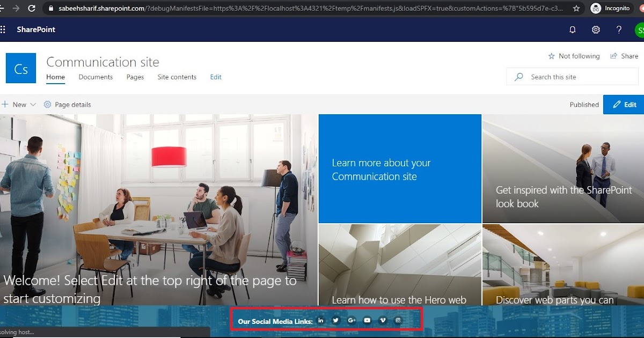Image resolution: width=644 pixels, height=338 pixels.
Task: Open the SharePoint settings gear
Action: (x=596, y=30)
